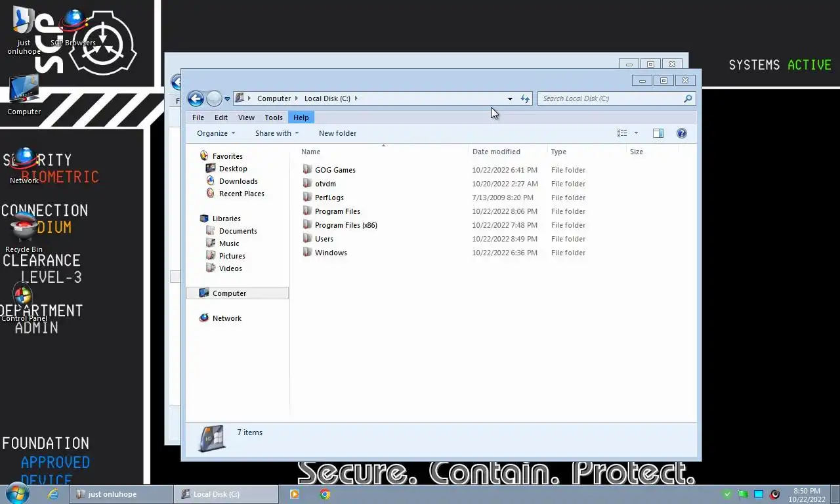Image resolution: width=840 pixels, height=504 pixels.
Task: Open Desktop under Favorites
Action: point(233,169)
